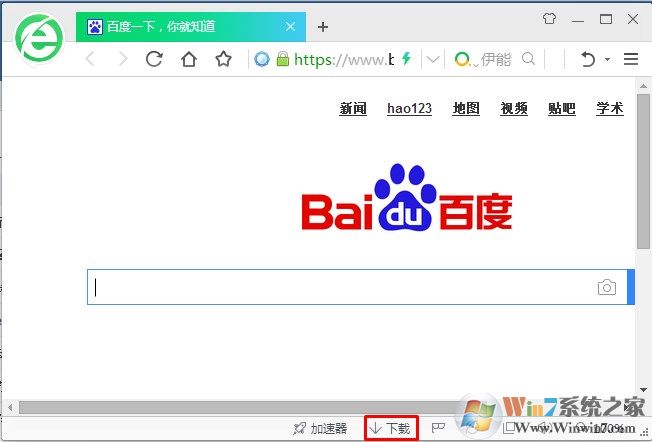Expand the undo closed tabs arrow

click(x=608, y=59)
